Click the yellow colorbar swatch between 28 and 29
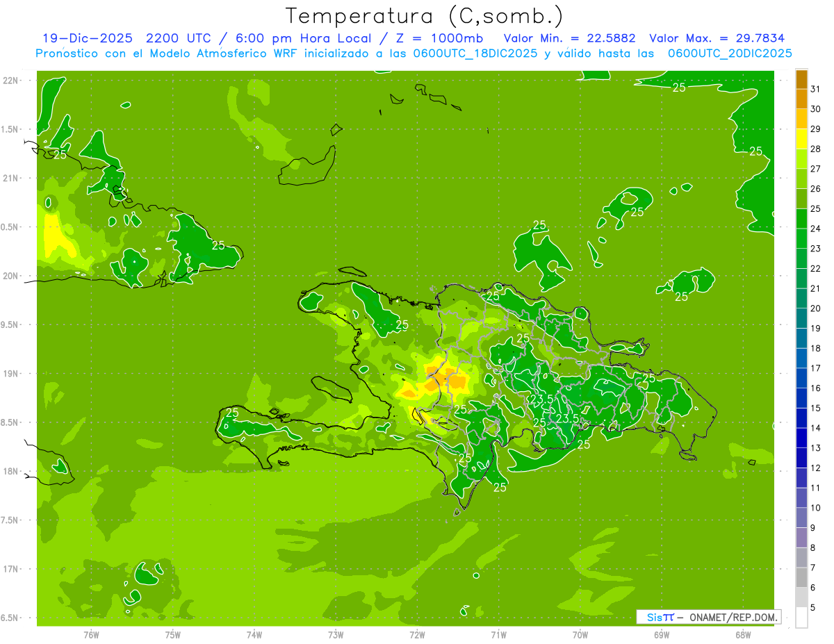 coord(801,138)
